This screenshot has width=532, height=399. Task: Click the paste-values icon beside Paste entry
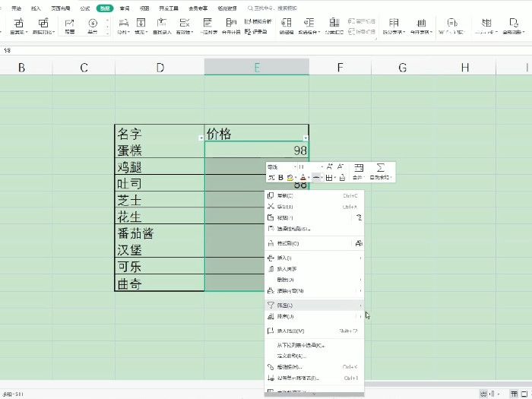click(x=359, y=217)
